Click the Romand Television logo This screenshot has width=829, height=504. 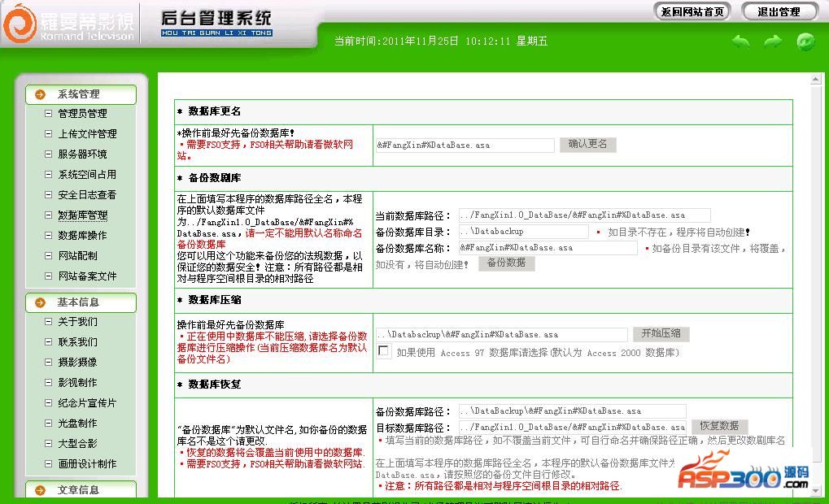click(x=68, y=24)
